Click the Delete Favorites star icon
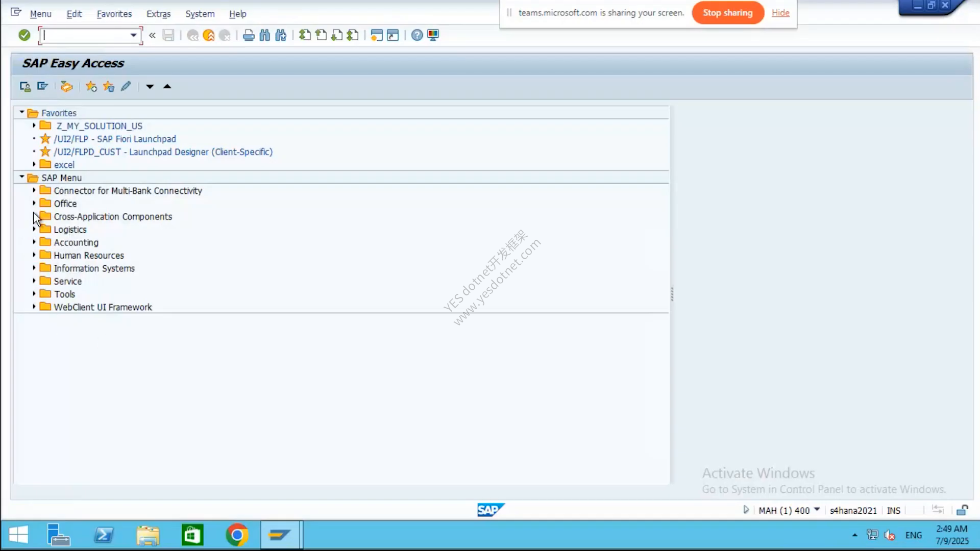Screen dimensions: 980x551 [108, 87]
